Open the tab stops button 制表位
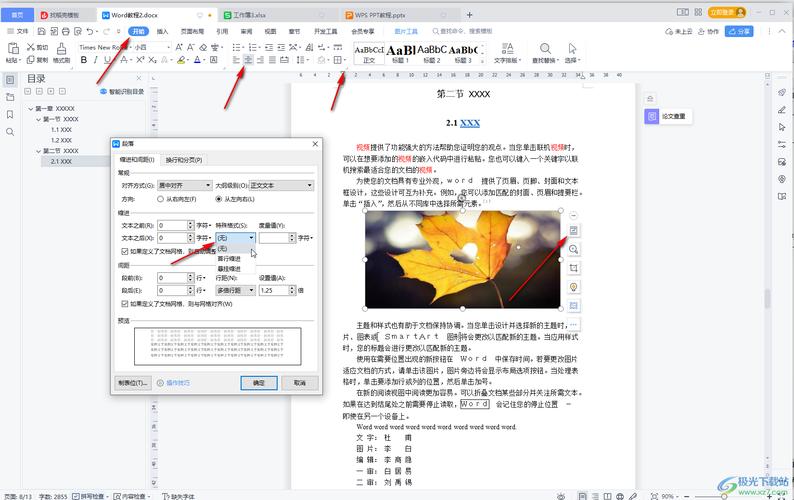 [x=133, y=383]
